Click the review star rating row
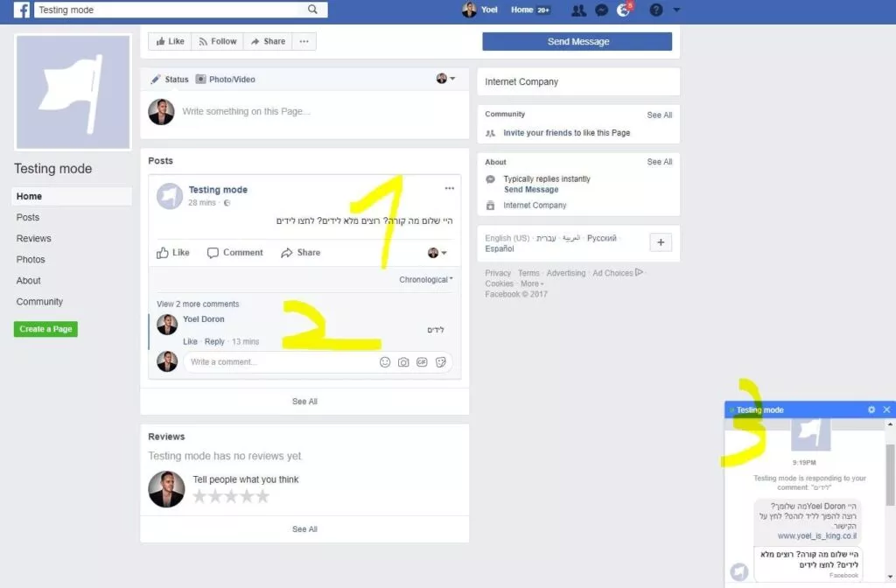The image size is (896, 588). 231,496
